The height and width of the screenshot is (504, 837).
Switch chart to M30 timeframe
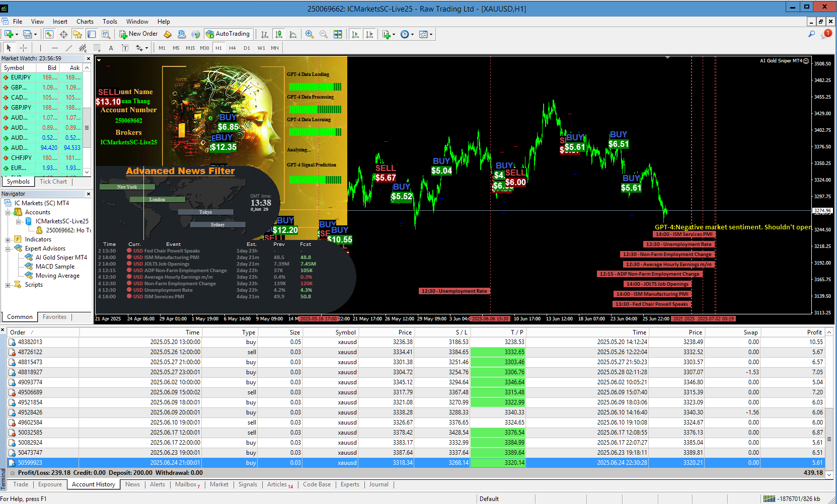(x=204, y=48)
